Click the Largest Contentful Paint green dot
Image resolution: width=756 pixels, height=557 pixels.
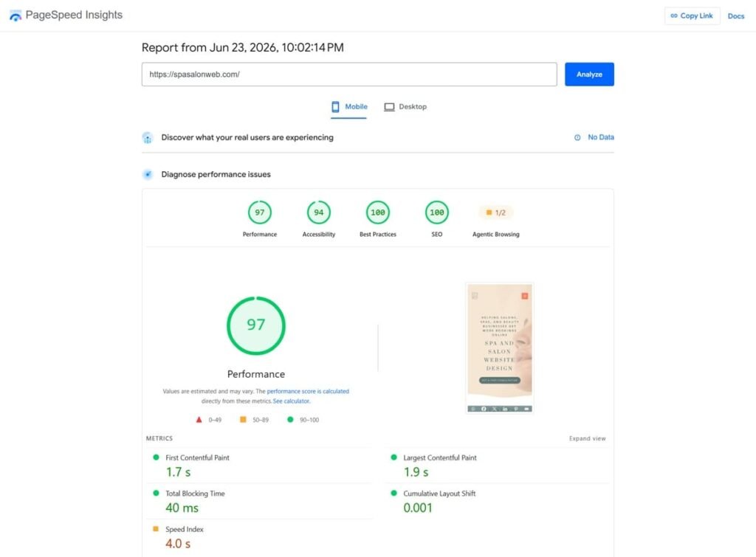(x=394, y=457)
